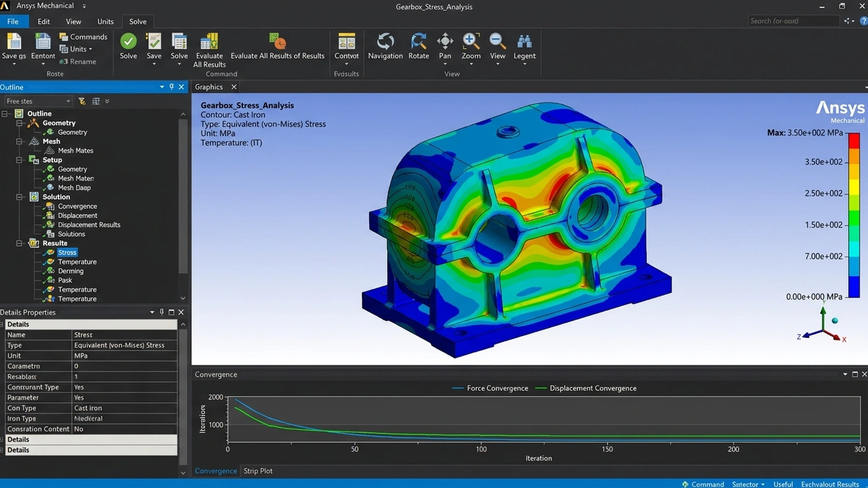
Task: Toggle the Details Properties panel pin
Action: 162,312
